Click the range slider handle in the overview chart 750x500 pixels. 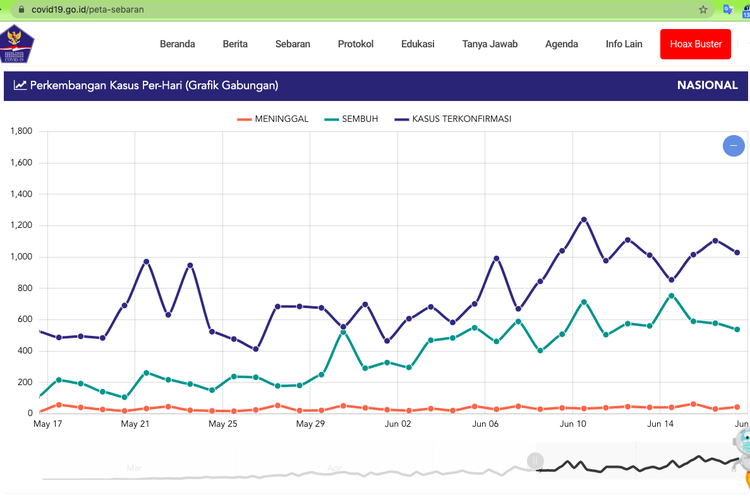(535, 461)
